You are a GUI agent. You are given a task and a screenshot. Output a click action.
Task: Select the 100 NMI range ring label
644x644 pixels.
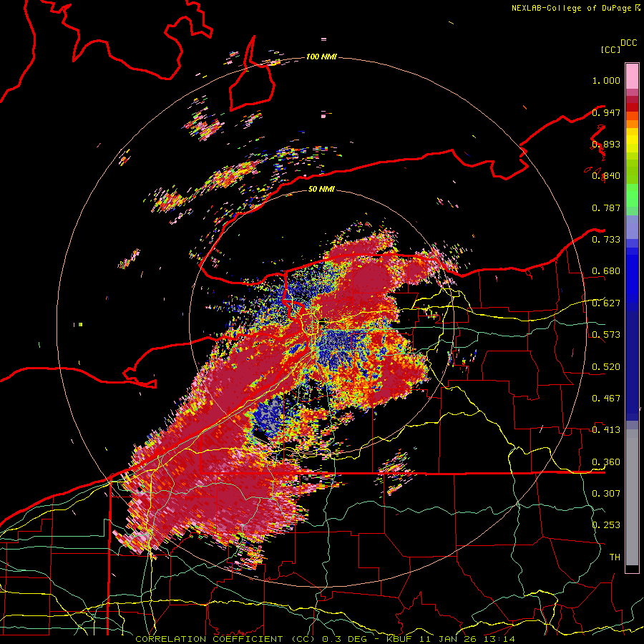pos(321,57)
